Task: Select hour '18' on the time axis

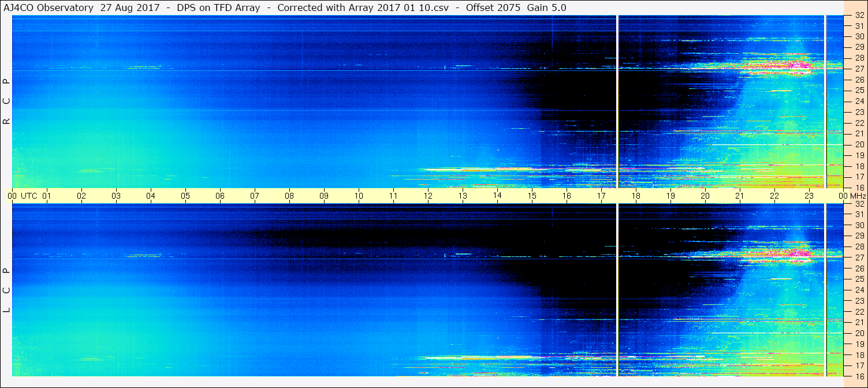Action: coord(636,196)
